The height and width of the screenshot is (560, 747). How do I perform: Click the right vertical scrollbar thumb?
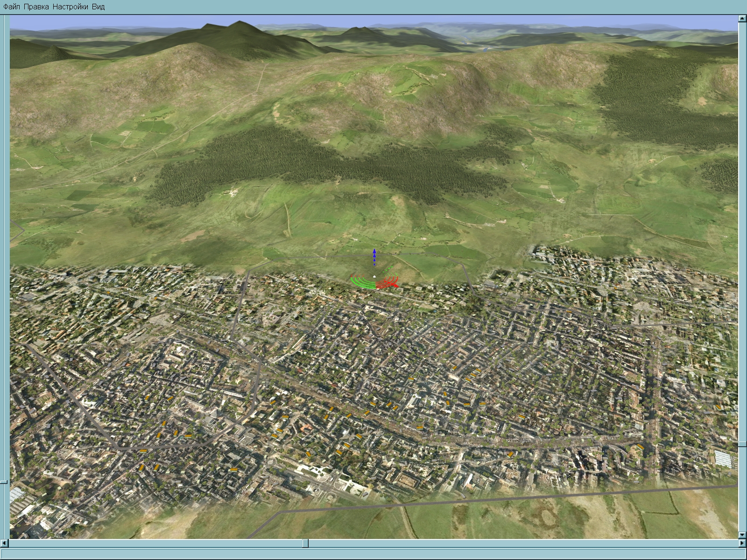[742, 443]
